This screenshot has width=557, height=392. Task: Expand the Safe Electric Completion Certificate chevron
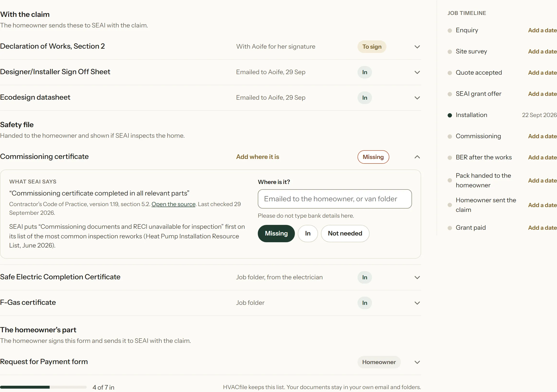pyautogui.click(x=417, y=277)
